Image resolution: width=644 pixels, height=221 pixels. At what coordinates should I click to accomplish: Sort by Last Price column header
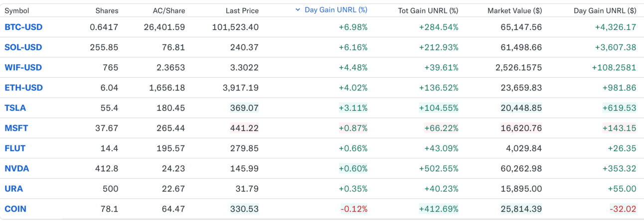tap(242, 10)
